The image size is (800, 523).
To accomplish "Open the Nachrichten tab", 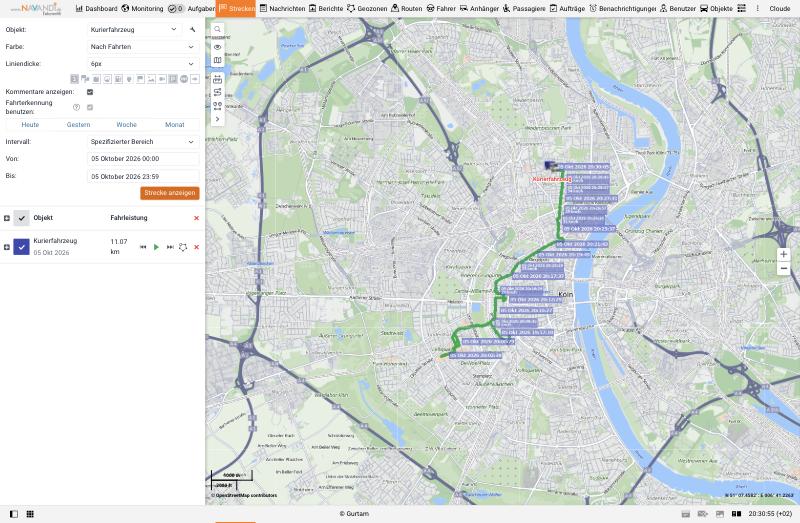I will pos(283,9).
